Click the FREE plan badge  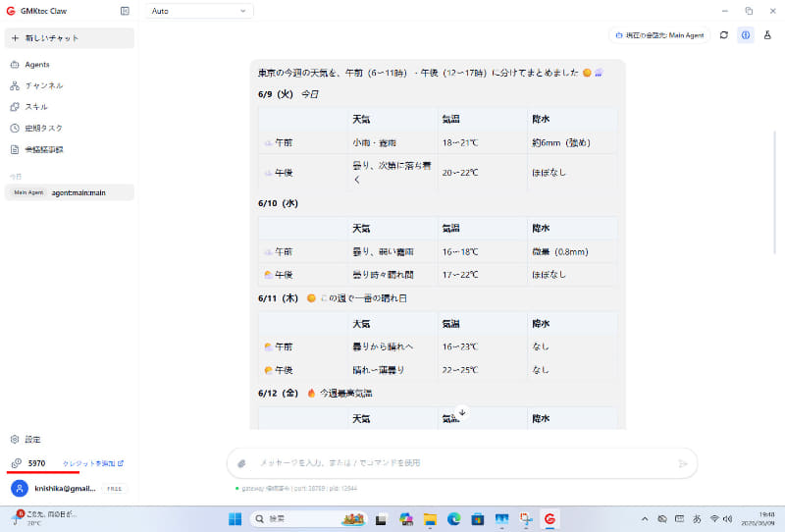tap(114, 489)
